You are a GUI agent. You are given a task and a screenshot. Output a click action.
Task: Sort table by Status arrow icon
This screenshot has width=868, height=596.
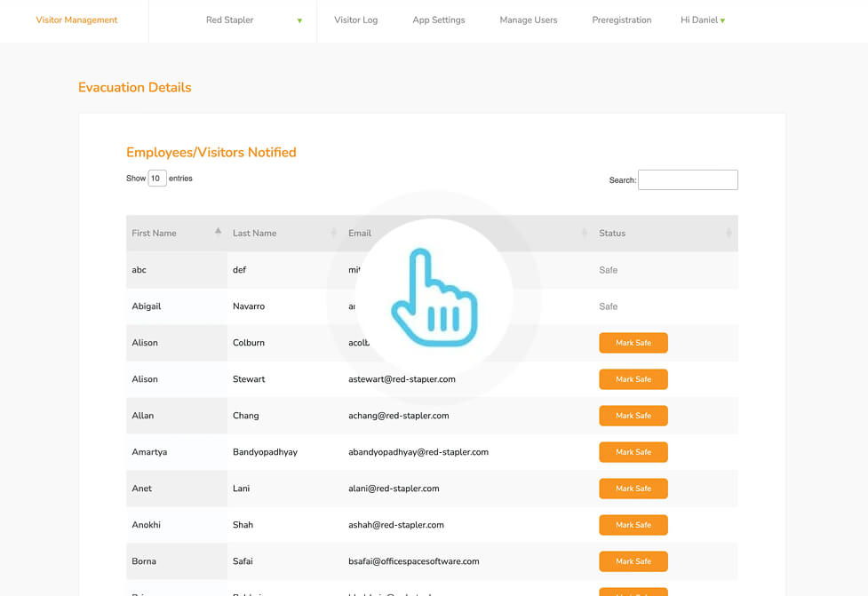[729, 233]
